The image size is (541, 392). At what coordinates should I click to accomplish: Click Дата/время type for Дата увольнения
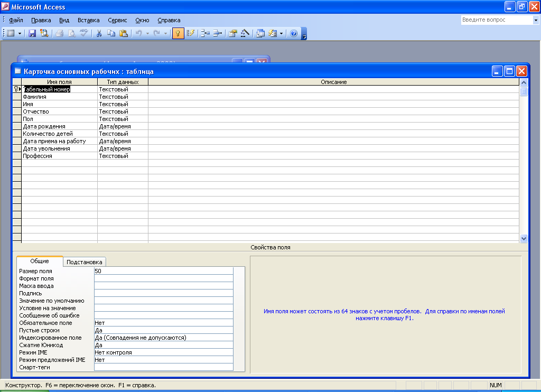tap(123, 149)
